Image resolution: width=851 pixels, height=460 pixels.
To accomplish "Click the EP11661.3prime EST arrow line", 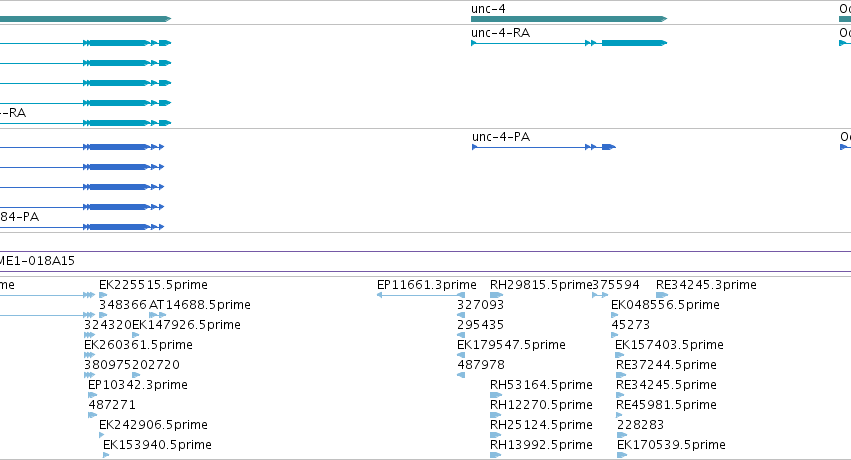I will [421, 295].
